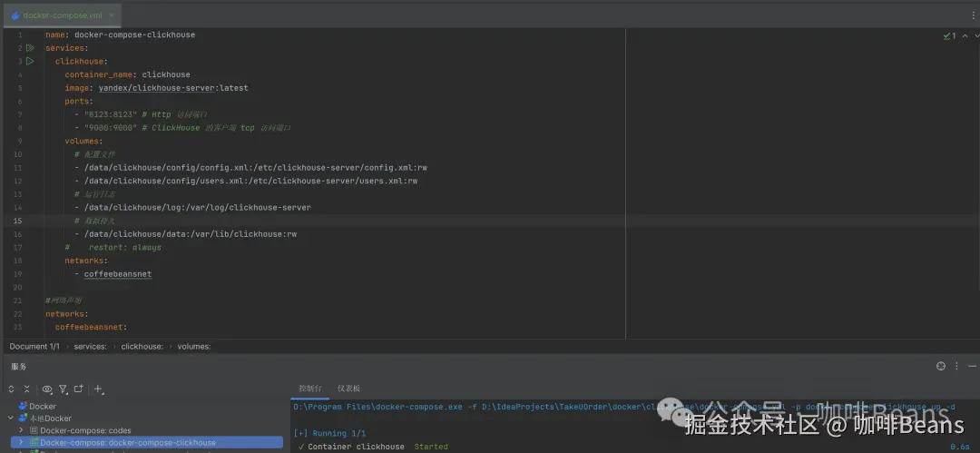Click the "8123:8123" port mapping
Viewport: 980px width, 453px height.
111,114
